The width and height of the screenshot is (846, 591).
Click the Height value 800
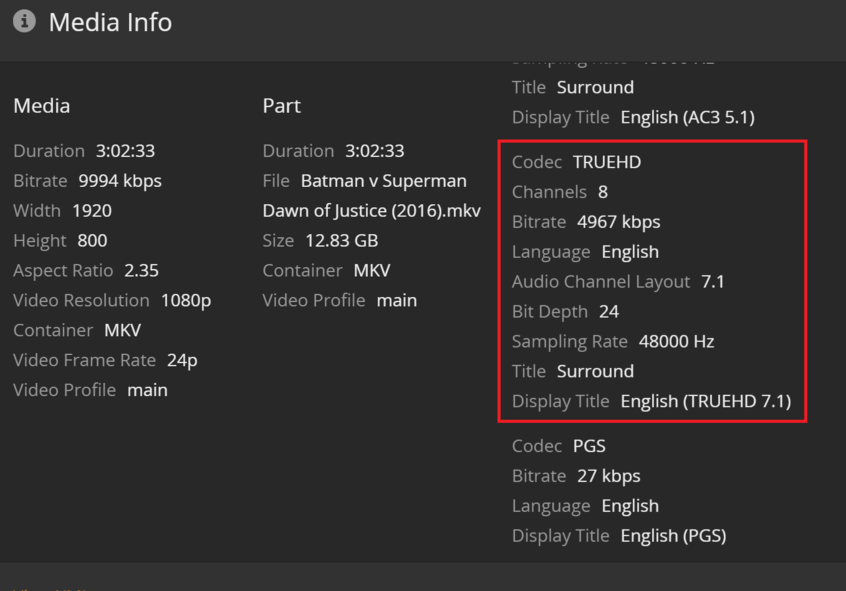pos(92,241)
